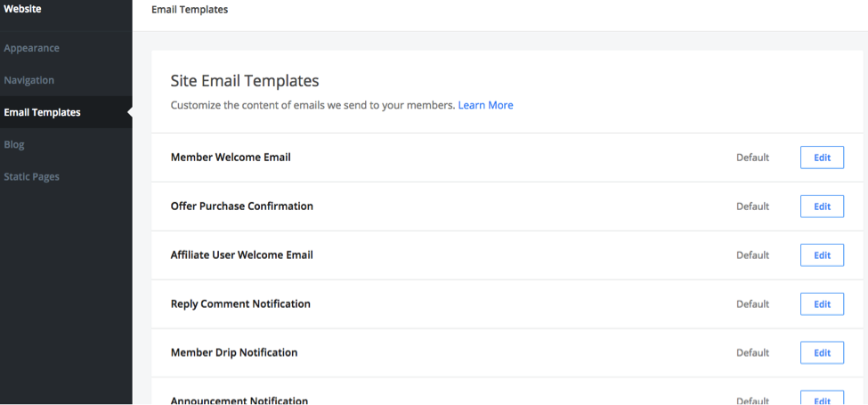Click the Offer Purchase Confirmation row title
Viewport: 868px width, 405px height.
tap(242, 207)
